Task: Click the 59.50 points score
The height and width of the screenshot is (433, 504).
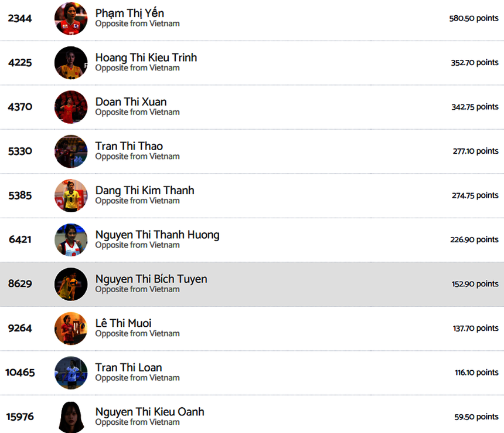Action: click(x=476, y=417)
